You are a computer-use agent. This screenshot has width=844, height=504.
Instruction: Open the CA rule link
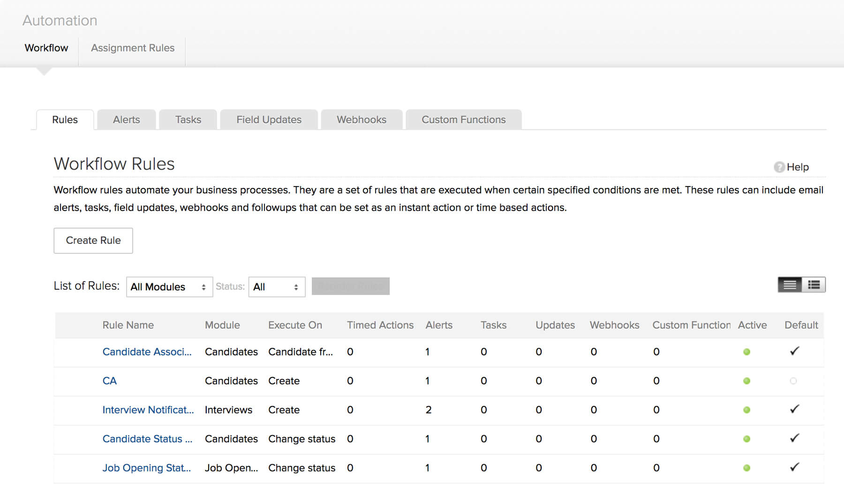109,381
